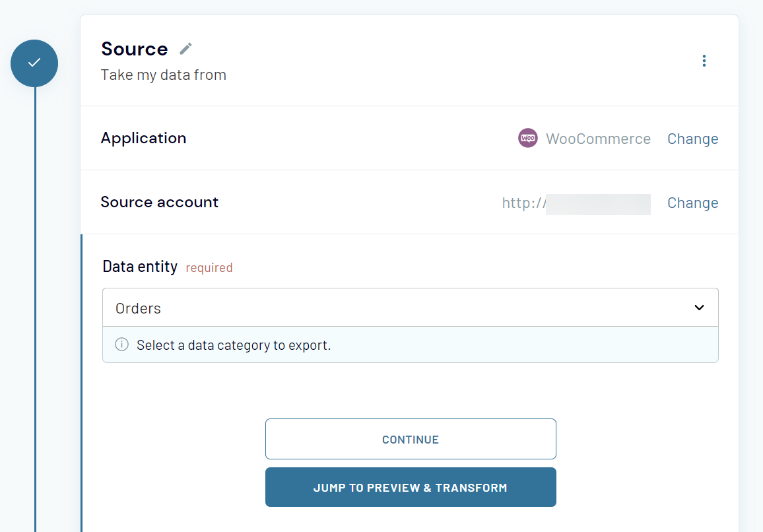Select the edit pencil beside the Source heading
763x532 pixels.
185,48
